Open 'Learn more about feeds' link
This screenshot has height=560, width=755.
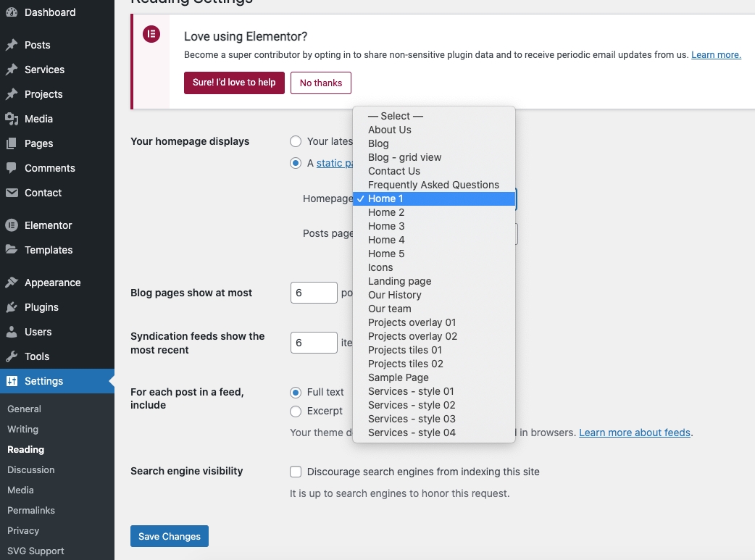click(x=635, y=432)
